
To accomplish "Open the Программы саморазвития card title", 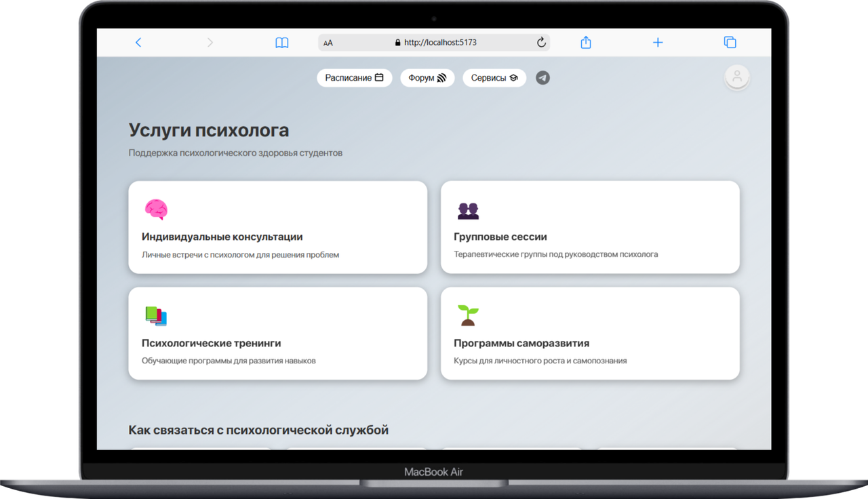I will click(x=521, y=343).
